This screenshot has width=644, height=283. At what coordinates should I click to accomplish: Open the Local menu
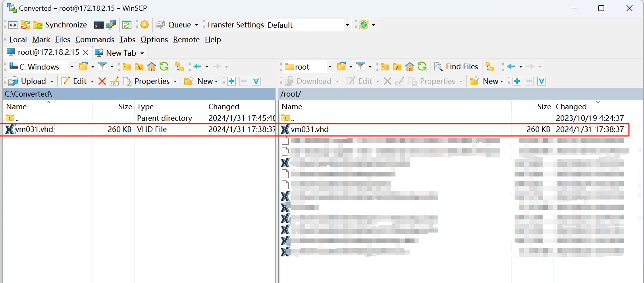pos(18,39)
